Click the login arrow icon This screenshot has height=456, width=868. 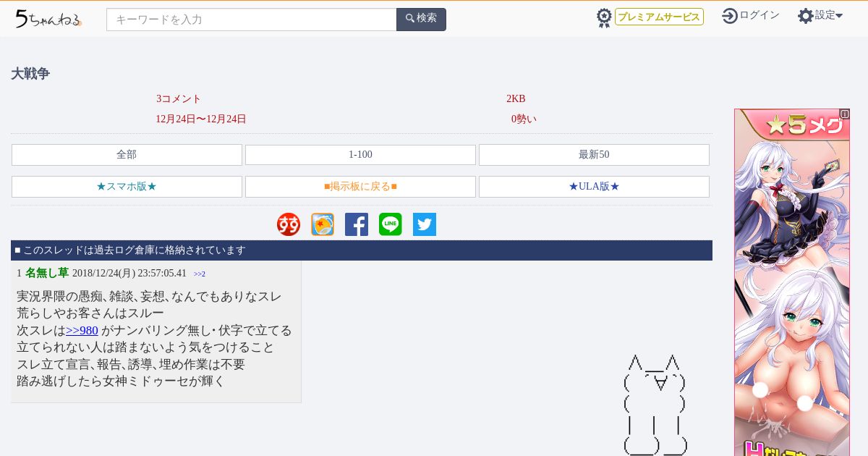coord(730,15)
